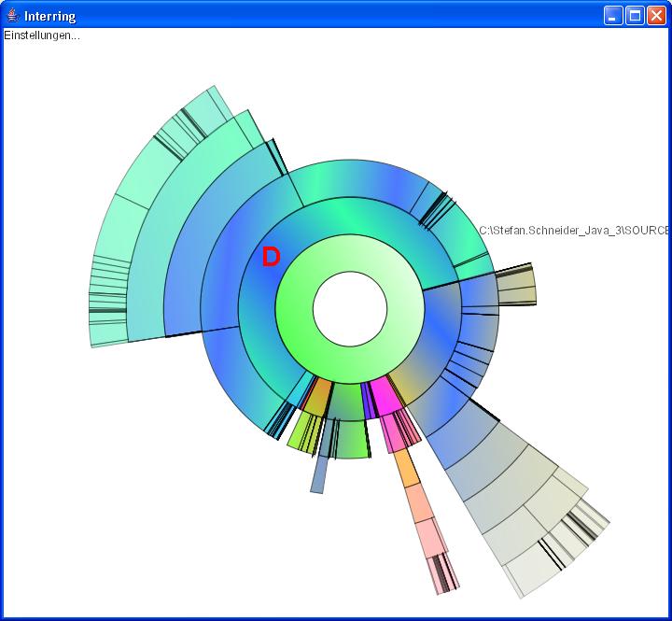Open the Einstellungen... menu

tap(42, 35)
